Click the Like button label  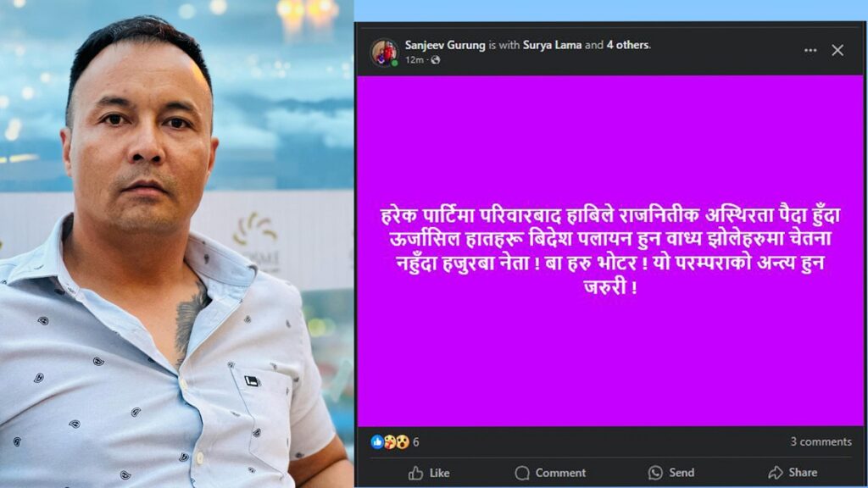tap(440, 473)
